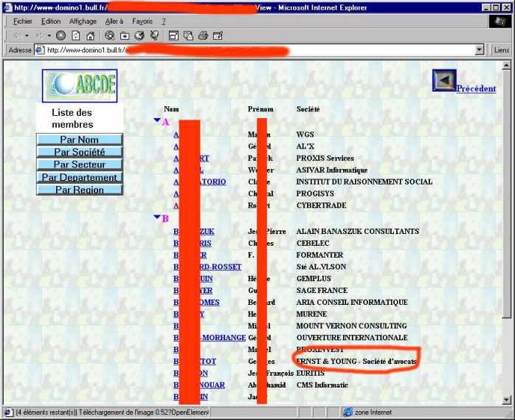Click ALAIN BANASZUK CONSULTANTS text
Image resolution: width=515 pixels, height=420 pixels.
click(x=358, y=231)
